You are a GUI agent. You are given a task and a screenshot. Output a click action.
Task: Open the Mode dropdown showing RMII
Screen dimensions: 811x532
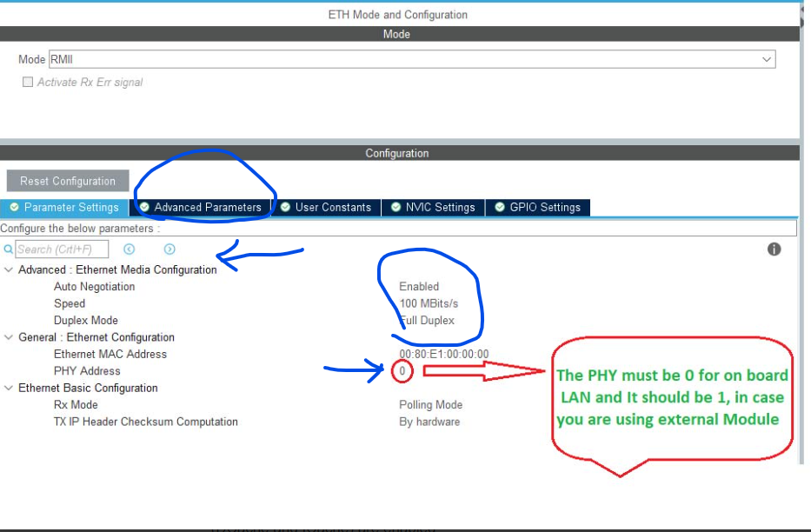click(767, 58)
